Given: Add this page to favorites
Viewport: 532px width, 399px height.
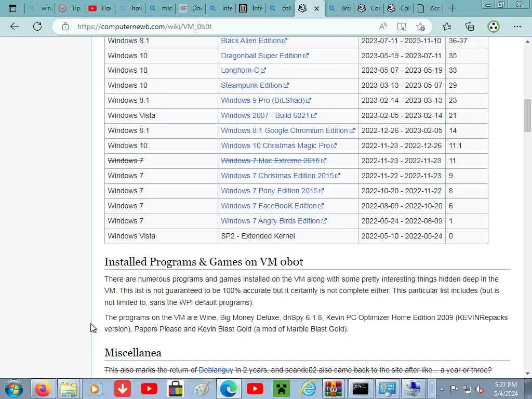Looking at the screenshot, I should coord(420,26).
